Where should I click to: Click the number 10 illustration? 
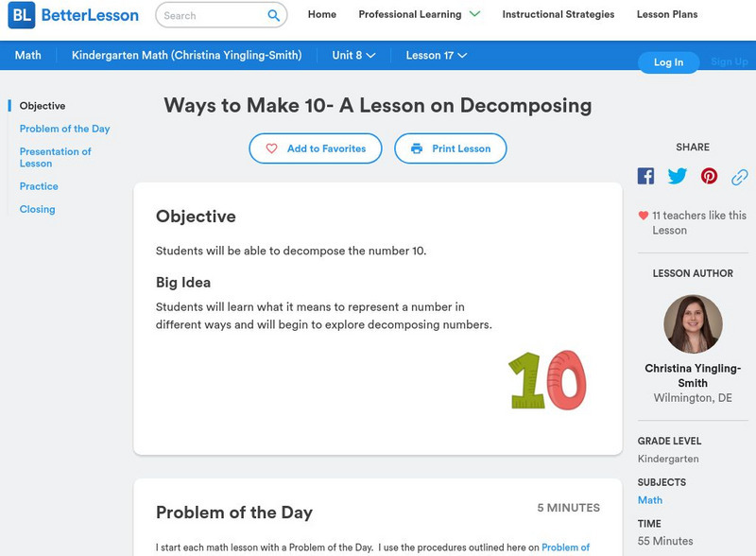(x=547, y=380)
